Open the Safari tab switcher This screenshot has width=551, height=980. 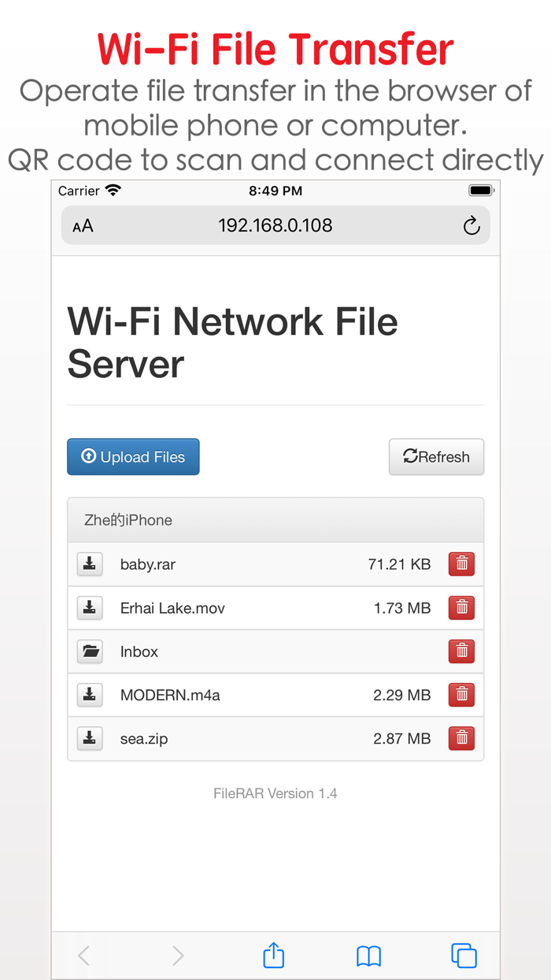pyautogui.click(x=464, y=955)
